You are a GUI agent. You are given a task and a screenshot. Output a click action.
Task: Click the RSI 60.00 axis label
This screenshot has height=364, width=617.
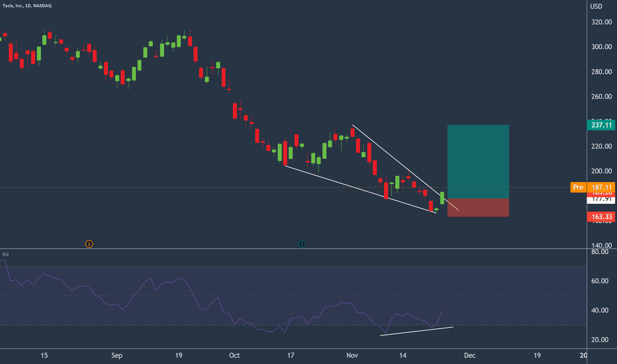pyautogui.click(x=600, y=281)
